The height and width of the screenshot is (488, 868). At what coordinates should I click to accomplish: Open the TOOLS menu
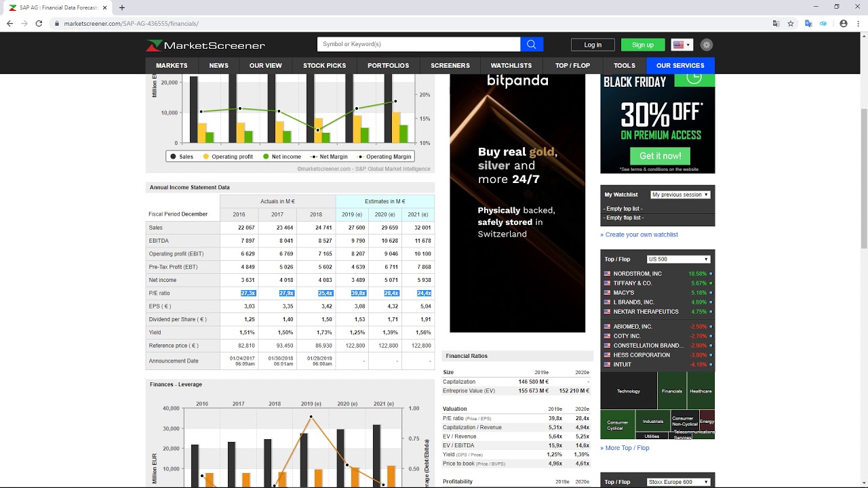(624, 66)
